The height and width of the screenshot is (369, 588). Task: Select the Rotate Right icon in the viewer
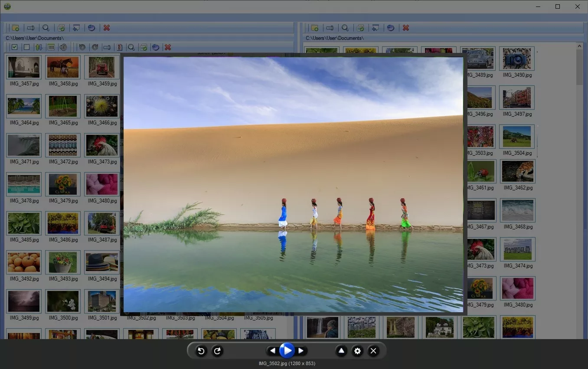click(217, 351)
